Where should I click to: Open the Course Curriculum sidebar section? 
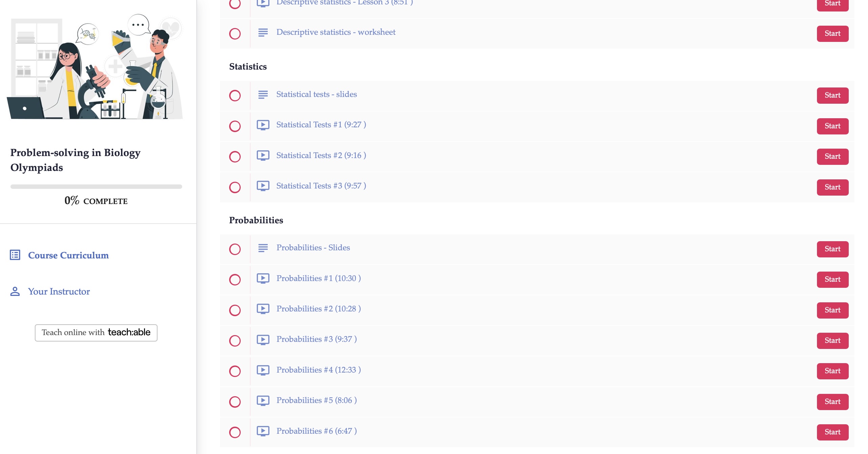68,255
